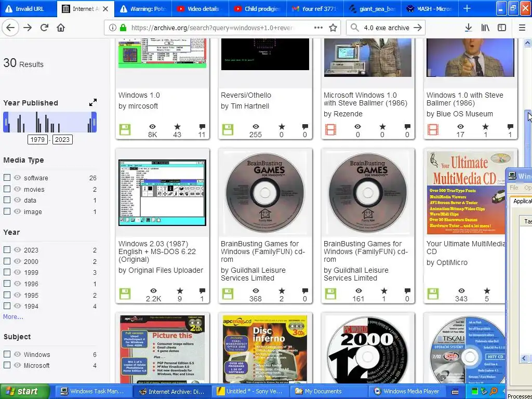Switch to the MASH - Micros tab
Viewport: 532px width, 399px height.
(429, 9)
